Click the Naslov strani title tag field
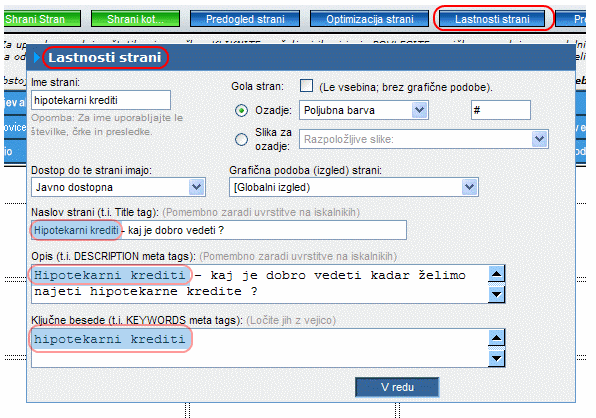The width and height of the screenshot is (596, 418). point(219,230)
